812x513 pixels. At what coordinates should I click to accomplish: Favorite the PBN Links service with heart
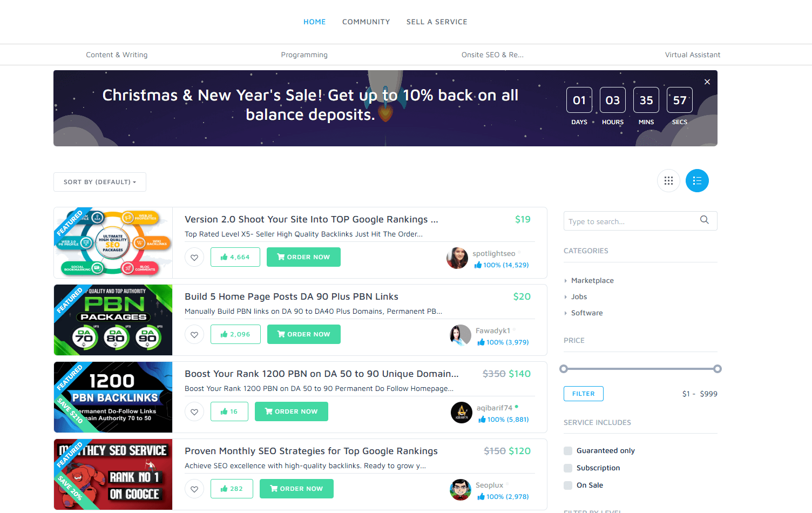[x=194, y=335]
